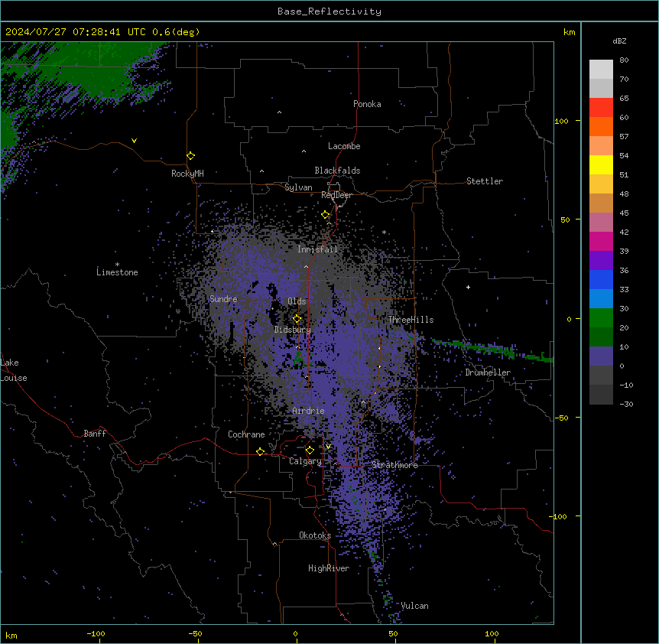The height and width of the screenshot is (644, 659).
Task: Choose the green 20-30 dBZ legend swatch
Action: (x=601, y=318)
